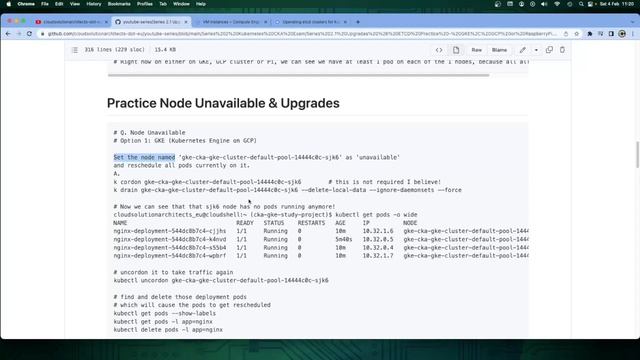Click pod name nginx-deployment-544dc8b7c4-wpbrf
Image resolution: width=640 pixels, height=360 pixels.
point(170,256)
